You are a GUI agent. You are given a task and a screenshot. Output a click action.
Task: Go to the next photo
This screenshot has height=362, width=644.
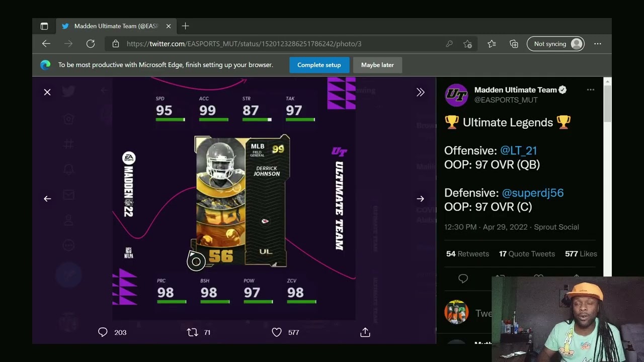(420, 199)
